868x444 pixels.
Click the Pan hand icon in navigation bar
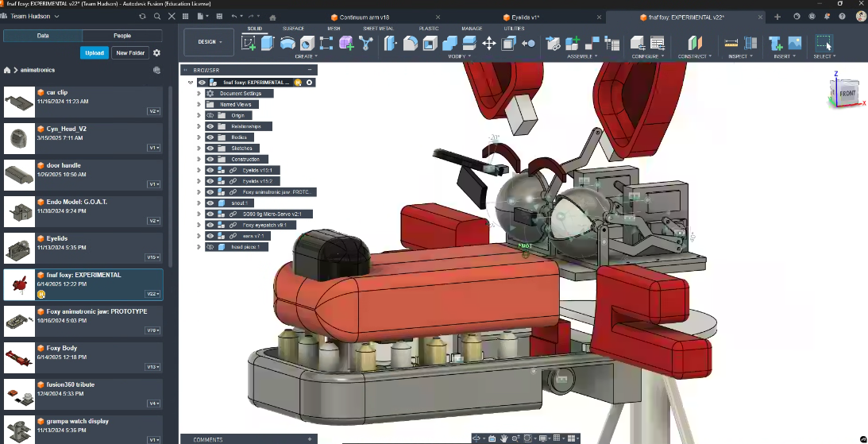click(504, 438)
